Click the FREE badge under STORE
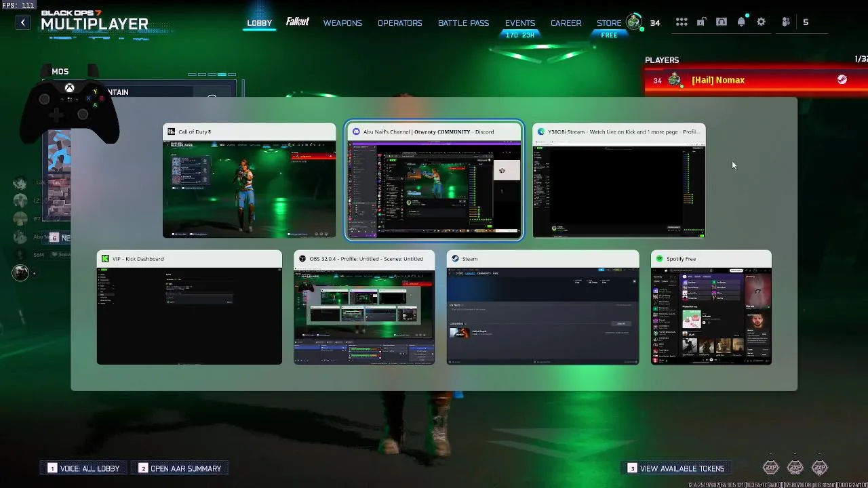This screenshot has height=488, width=868. [609, 35]
